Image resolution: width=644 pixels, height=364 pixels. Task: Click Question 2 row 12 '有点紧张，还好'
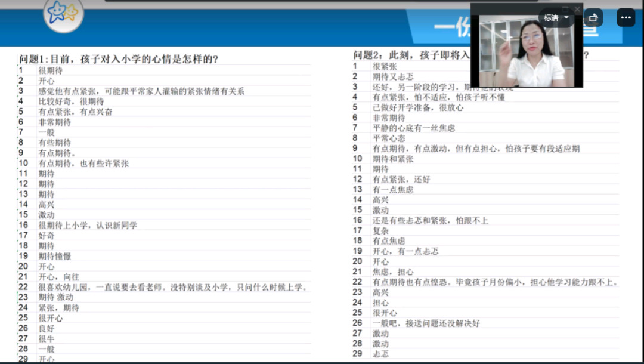[401, 180]
